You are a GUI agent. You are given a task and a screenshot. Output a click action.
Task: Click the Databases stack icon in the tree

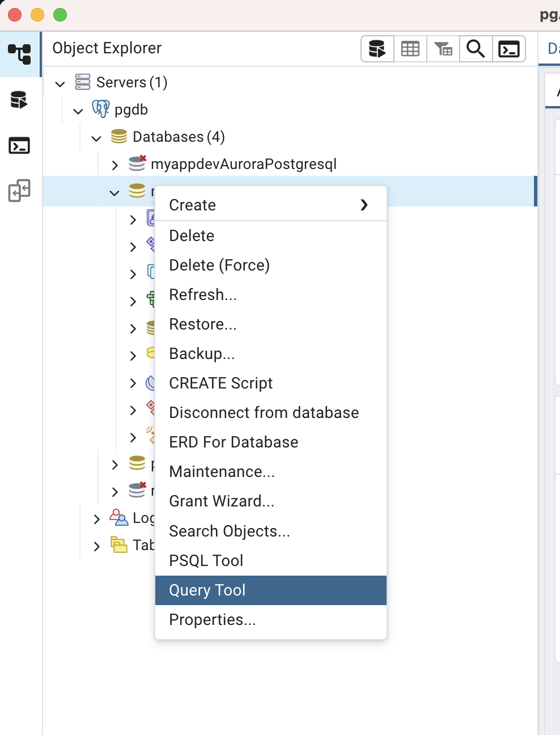point(119,136)
